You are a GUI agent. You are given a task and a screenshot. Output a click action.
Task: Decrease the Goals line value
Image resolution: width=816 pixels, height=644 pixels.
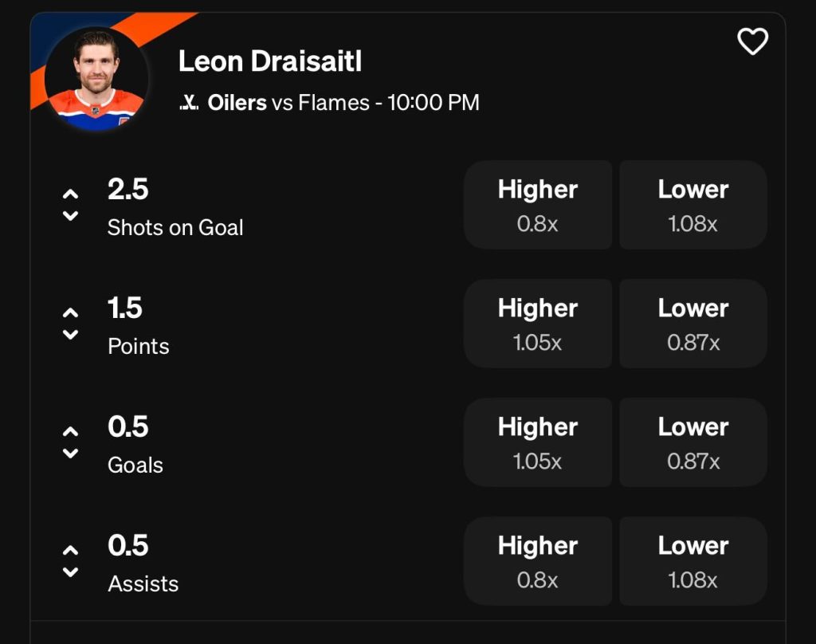tap(70, 454)
